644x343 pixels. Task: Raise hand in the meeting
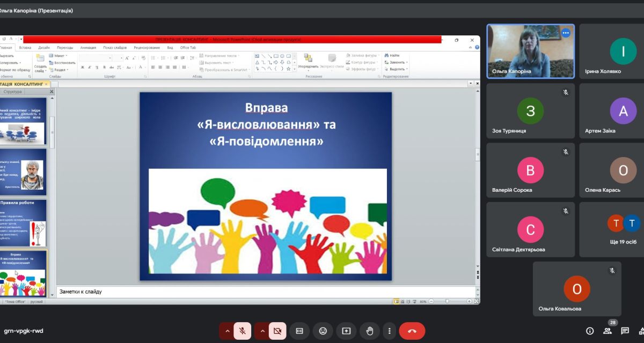(x=369, y=331)
